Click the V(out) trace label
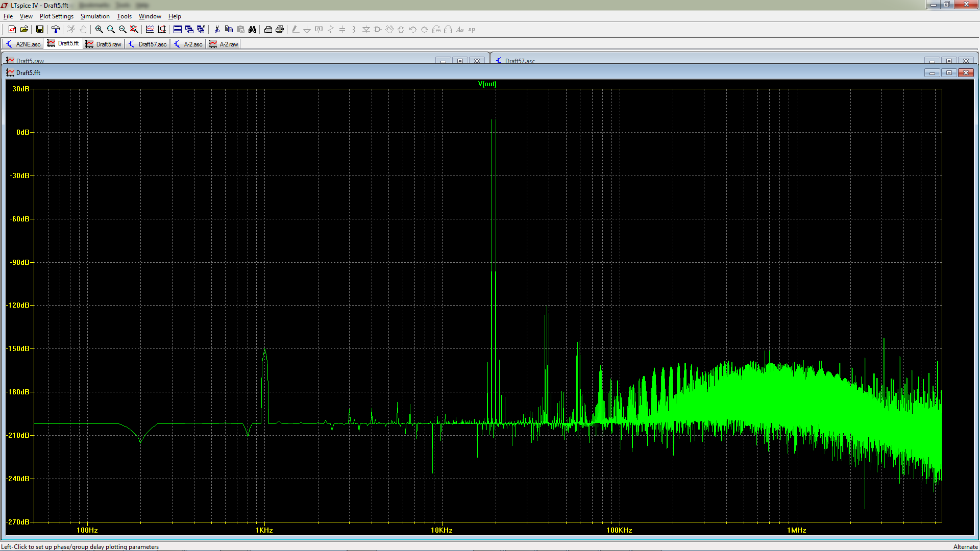 pos(487,84)
